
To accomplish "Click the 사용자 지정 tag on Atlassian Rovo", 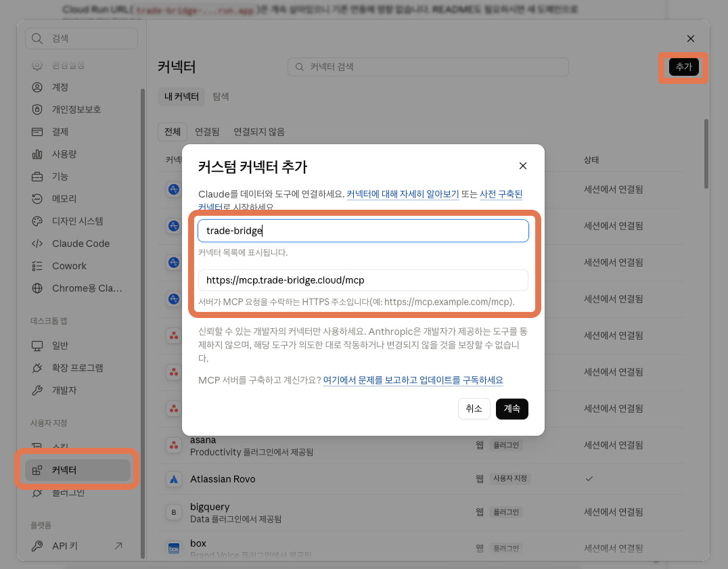I will (509, 478).
